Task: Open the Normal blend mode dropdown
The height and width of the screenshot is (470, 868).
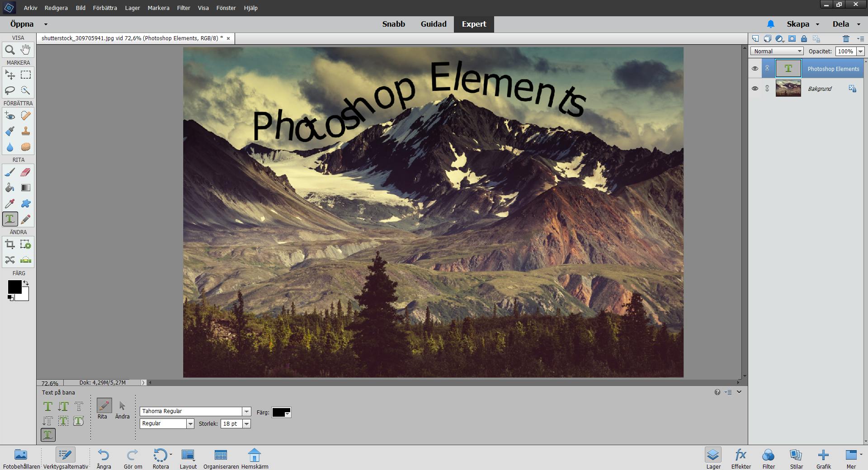Action: 777,51
